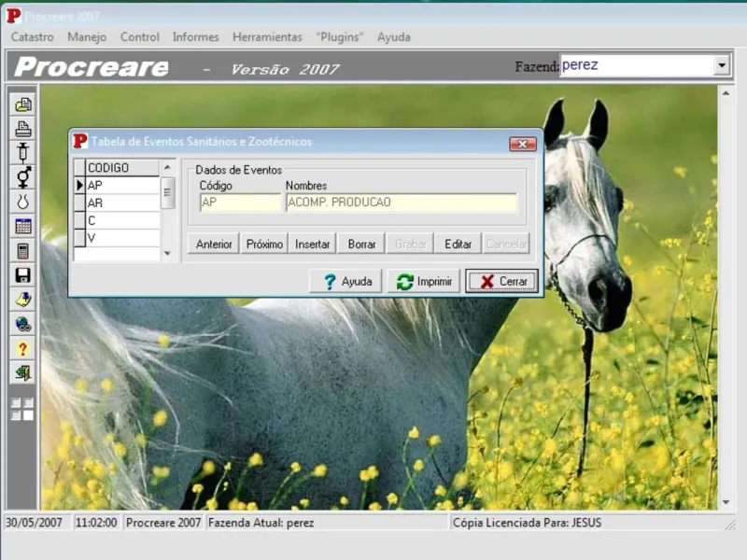Click the Imprimir button
Viewport: 747px width, 560px height.
[424, 281]
